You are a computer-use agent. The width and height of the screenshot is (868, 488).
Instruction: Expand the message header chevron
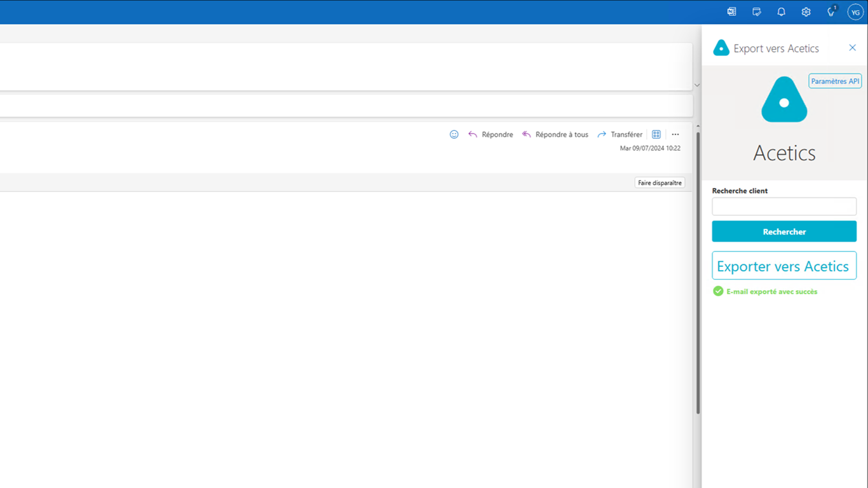[x=697, y=85]
